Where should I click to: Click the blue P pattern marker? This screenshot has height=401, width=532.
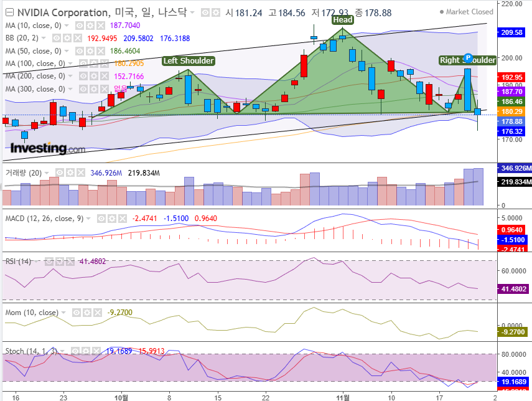point(468,58)
